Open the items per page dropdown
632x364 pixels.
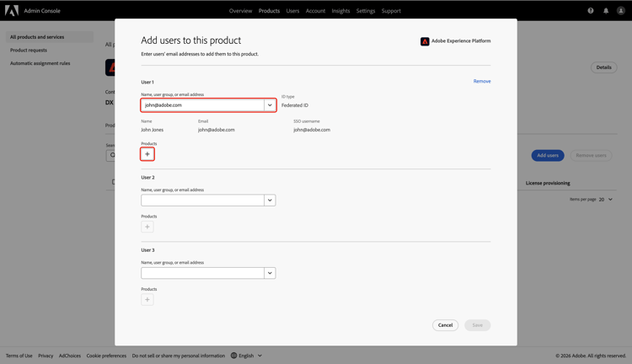tap(605, 200)
